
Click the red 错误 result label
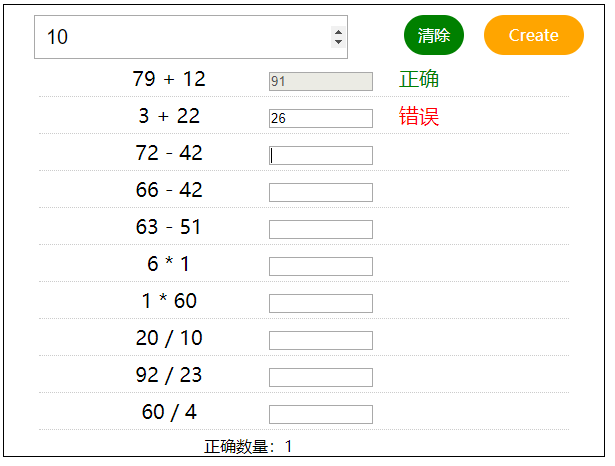[419, 117]
